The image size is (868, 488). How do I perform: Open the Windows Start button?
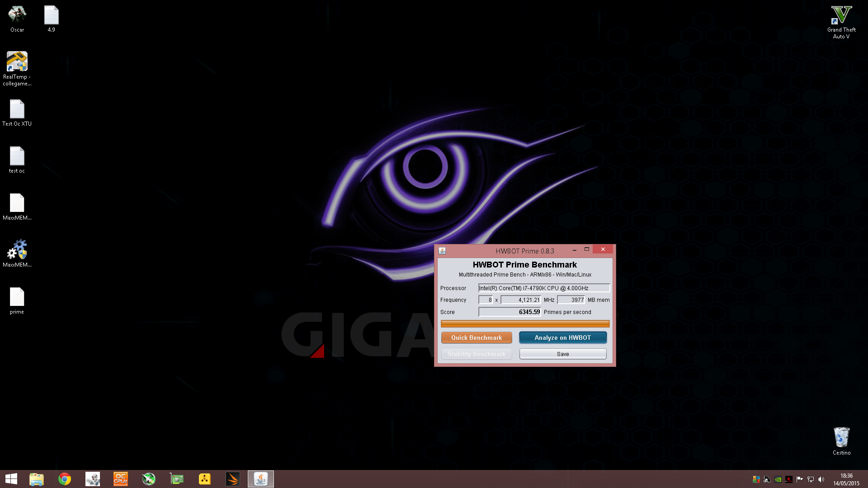click(11, 479)
